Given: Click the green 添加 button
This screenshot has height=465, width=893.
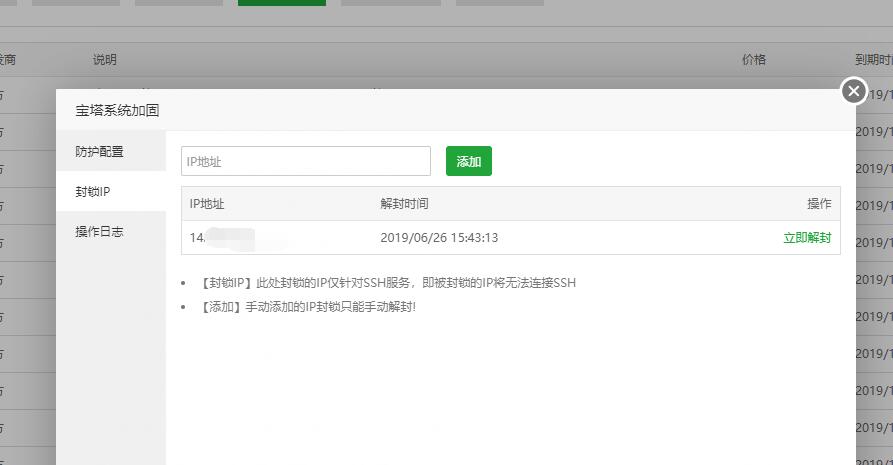Looking at the screenshot, I should click(x=469, y=161).
